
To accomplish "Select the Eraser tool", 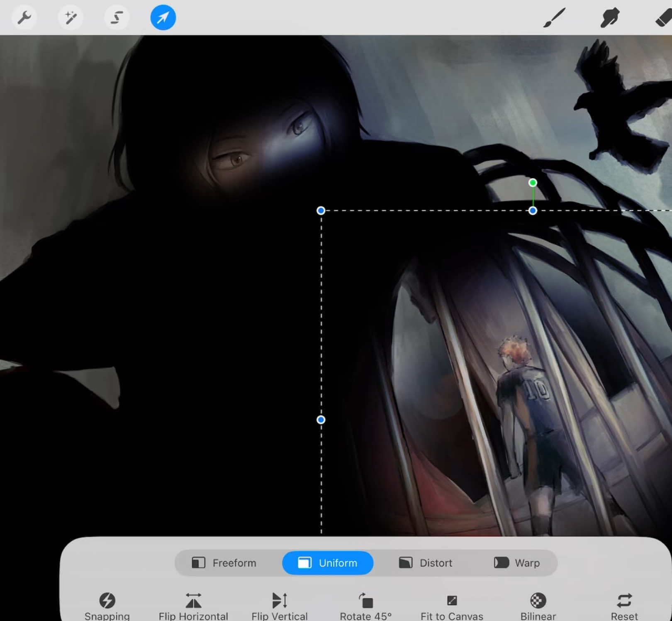I will click(663, 18).
